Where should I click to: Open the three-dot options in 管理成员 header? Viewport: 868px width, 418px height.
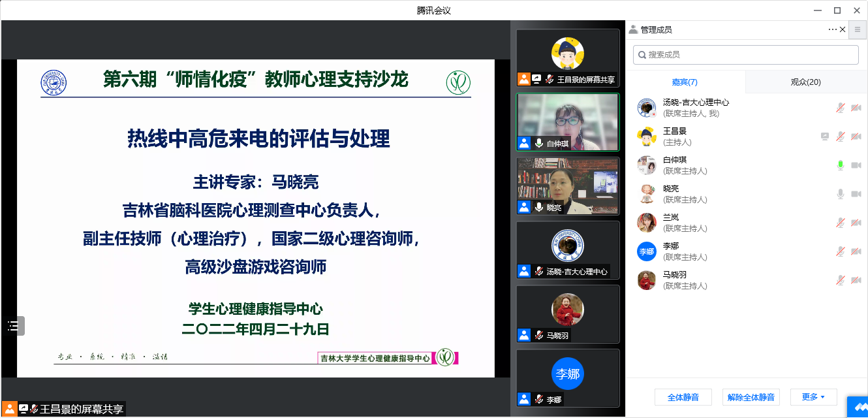coord(832,29)
